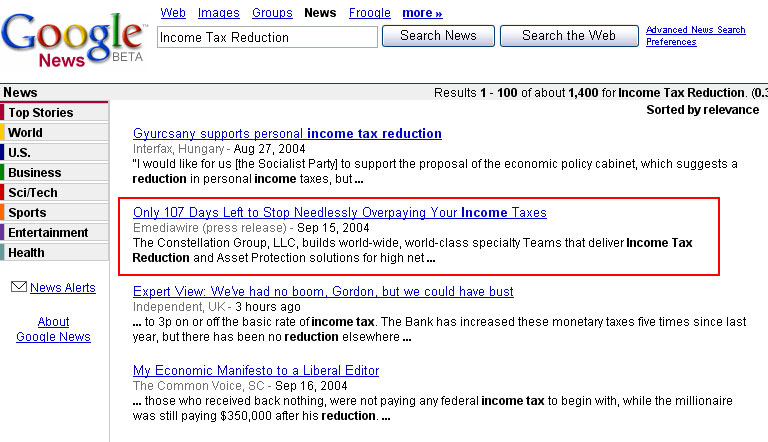Screen dimensions: 768x442
Task: Open the About Google News link
Action: tap(53, 329)
